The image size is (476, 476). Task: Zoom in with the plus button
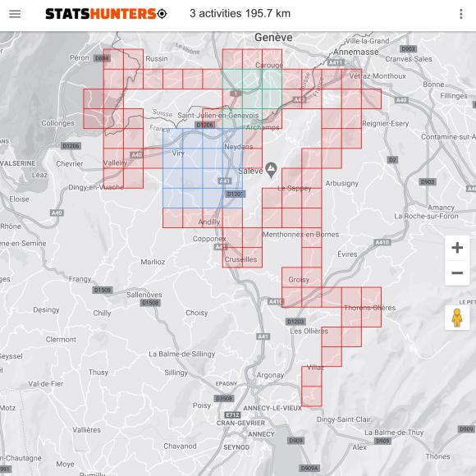tap(457, 248)
